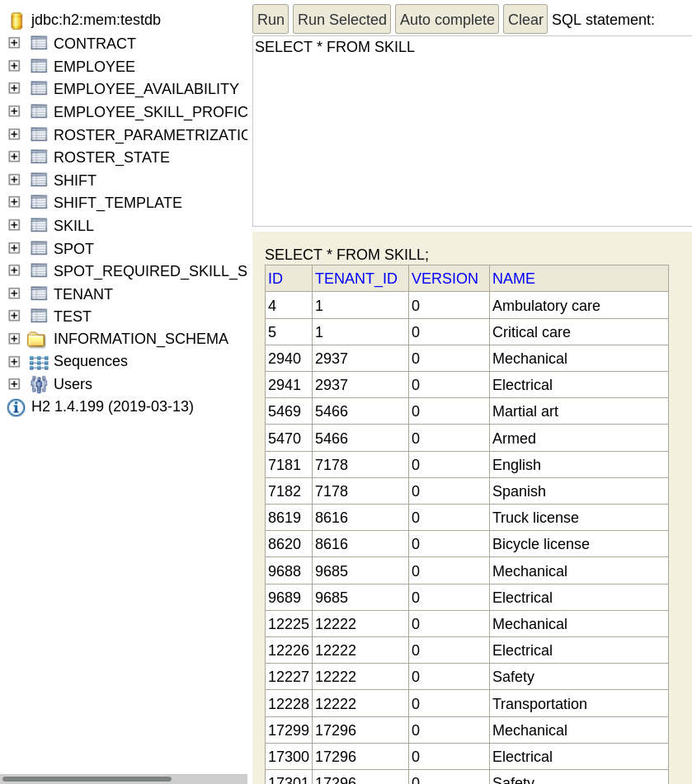Image resolution: width=692 pixels, height=784 pixels.
Task: Click the jdbc:h2:mem:testdb database icon
Action: (16, 21)
